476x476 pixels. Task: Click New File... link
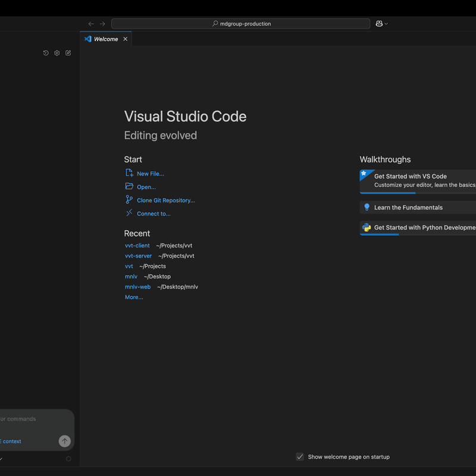150,174
